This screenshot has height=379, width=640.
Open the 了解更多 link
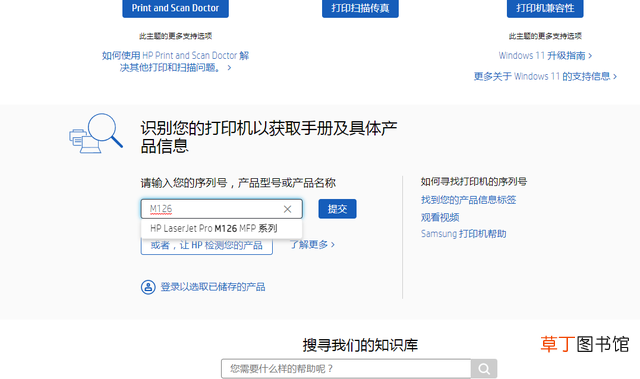(x=312, y=244)
